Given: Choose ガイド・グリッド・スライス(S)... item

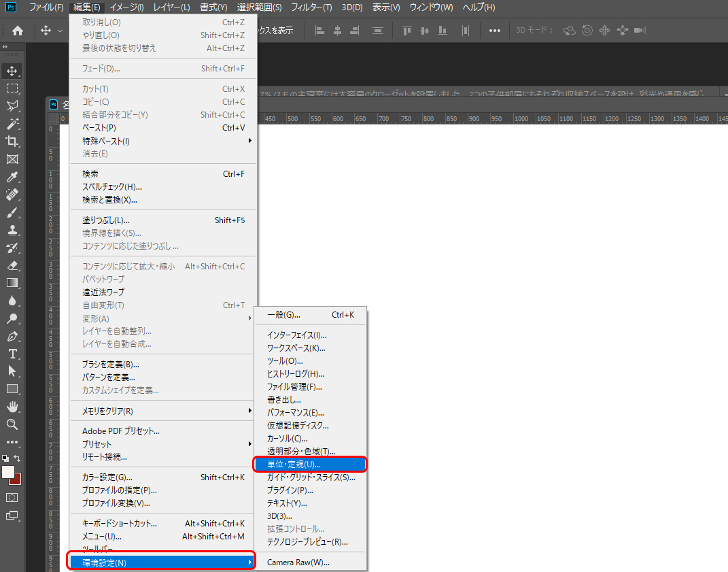Looking at the screenshot, I should [310, 477].
